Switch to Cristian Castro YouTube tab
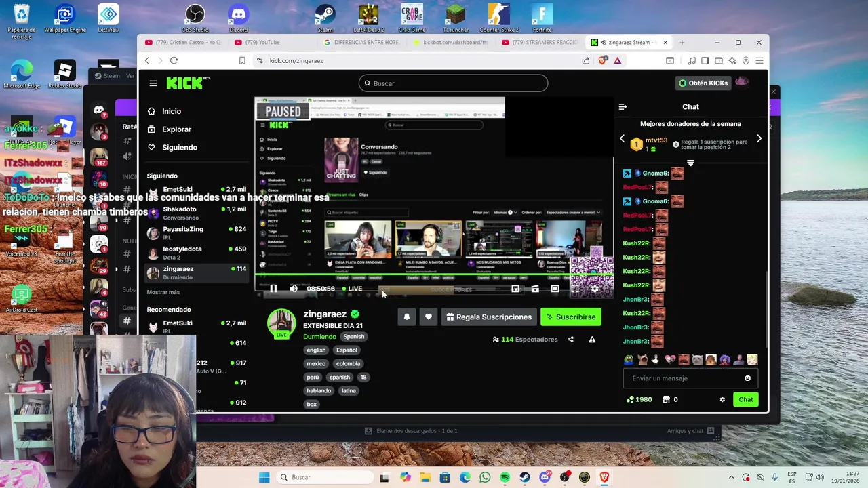 click(x=183, y=42)
